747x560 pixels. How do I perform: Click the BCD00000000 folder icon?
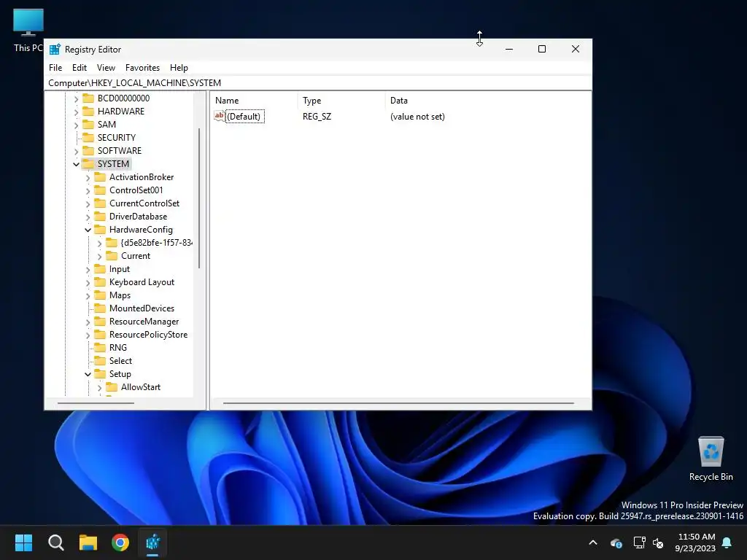88,98
